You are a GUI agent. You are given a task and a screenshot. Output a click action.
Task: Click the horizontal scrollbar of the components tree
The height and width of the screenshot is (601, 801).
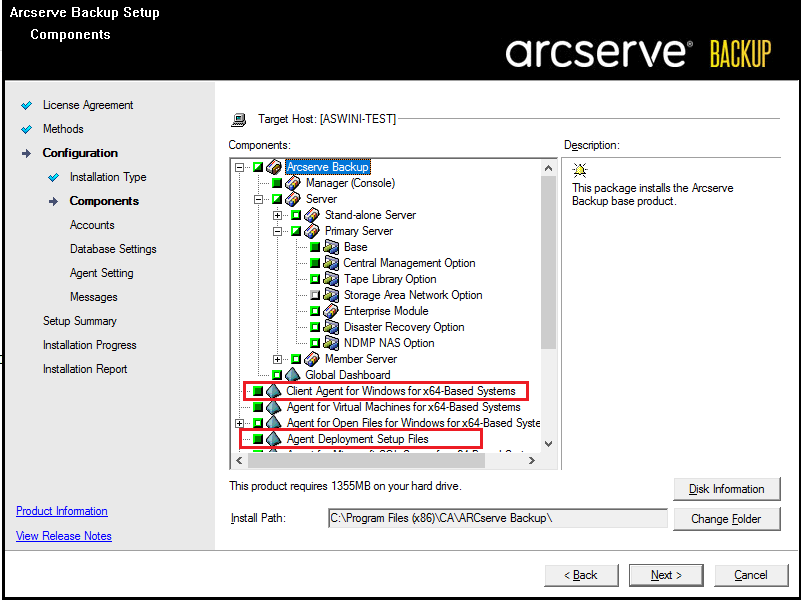point(390,461)
